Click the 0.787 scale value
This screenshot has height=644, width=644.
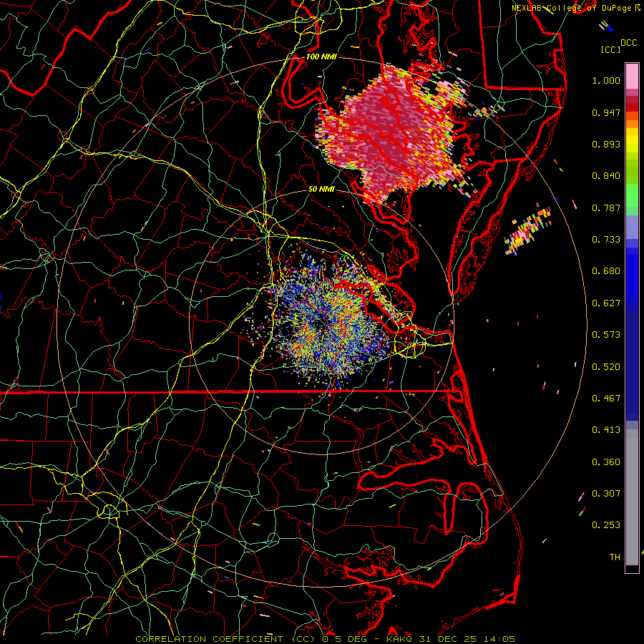[x=606, y=208]
